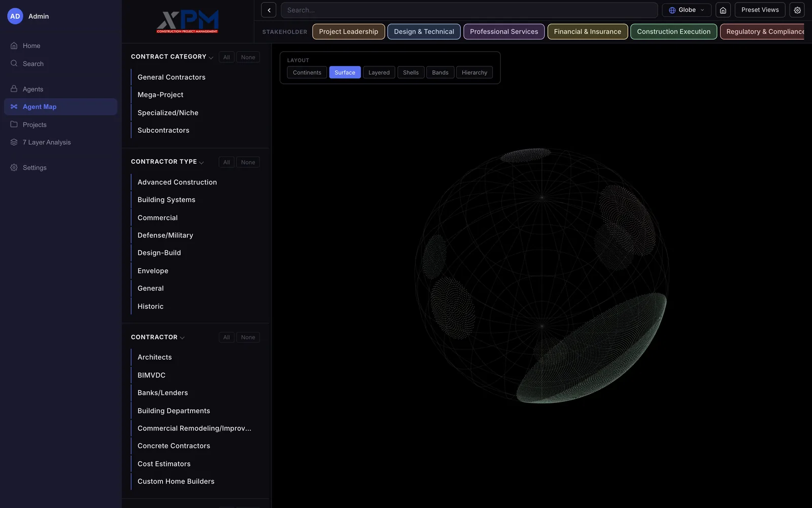Select Concrete Contractors item
Viewport: 812px width, 508px height.
click(x=195, y=446)
